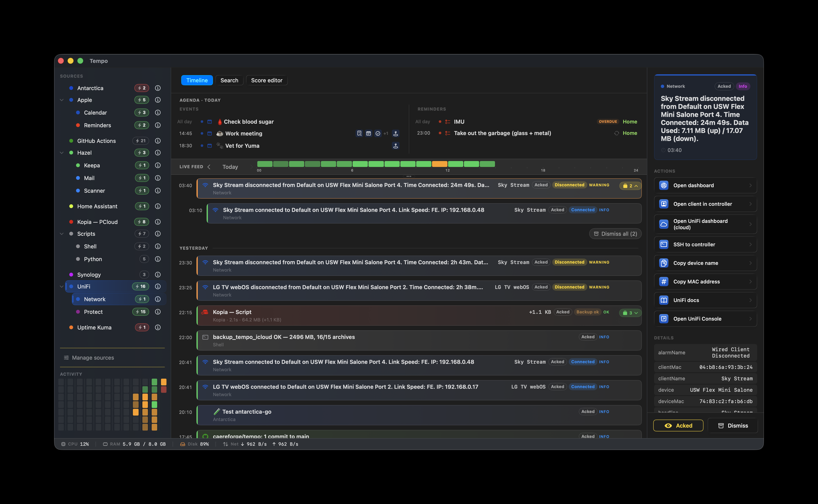Image resolution: width=818 pixels, height=504 pixels.
Task: Click the SSH to controller action
Action: 705,244
